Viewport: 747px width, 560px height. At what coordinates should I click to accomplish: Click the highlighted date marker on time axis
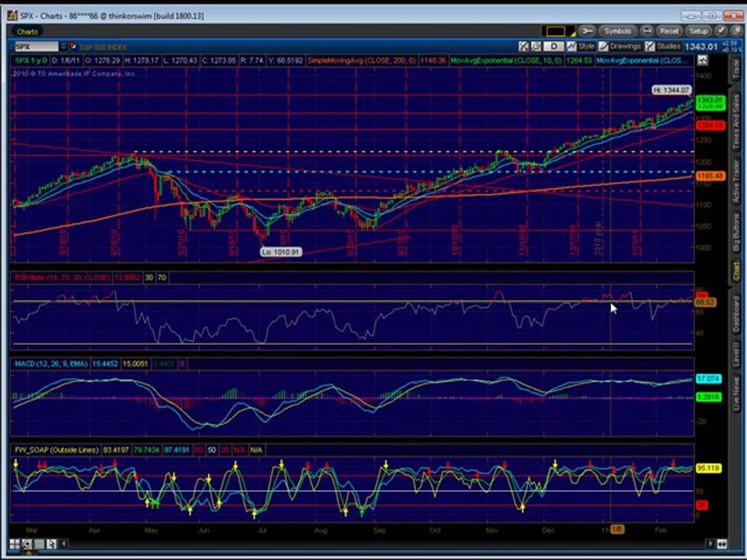617,530
